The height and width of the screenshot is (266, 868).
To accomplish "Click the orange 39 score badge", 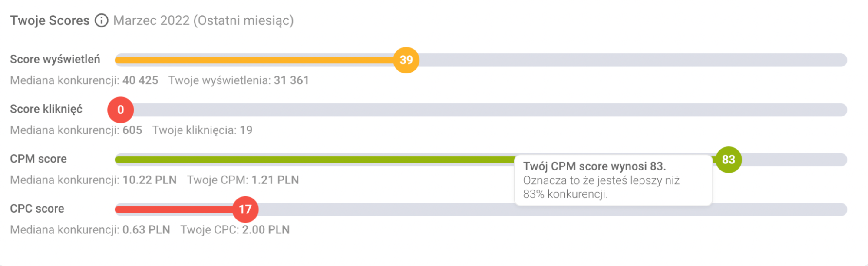I will point(406,60).
